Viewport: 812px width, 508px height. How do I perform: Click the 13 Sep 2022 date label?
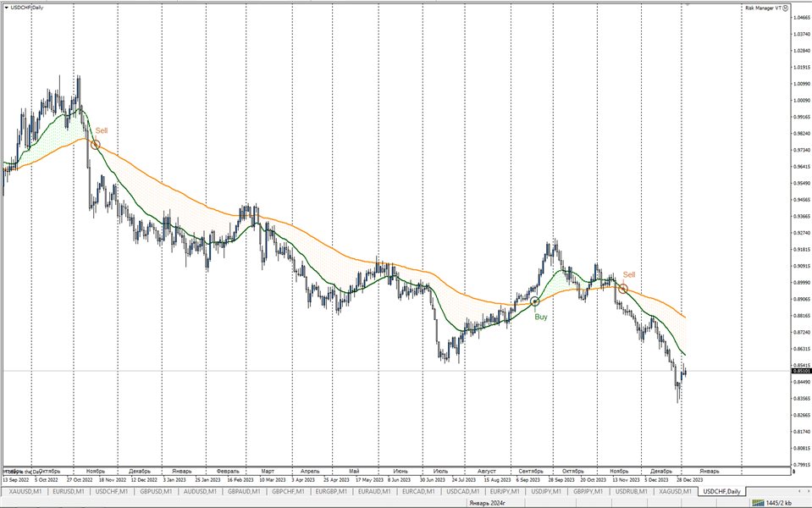coord(14,479)
